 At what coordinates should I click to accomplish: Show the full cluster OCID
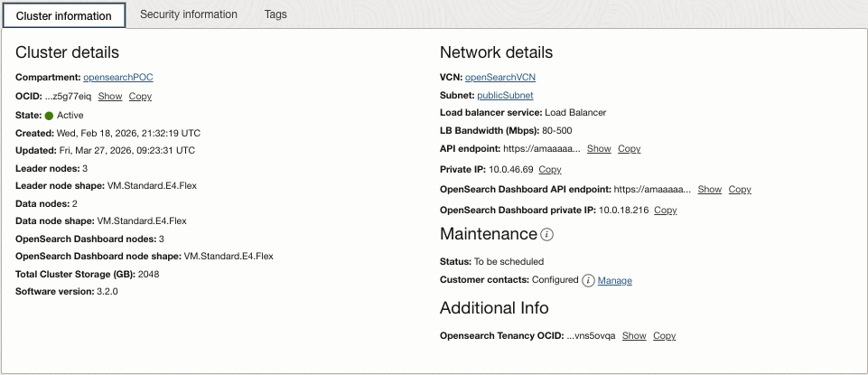click(110, 97)
